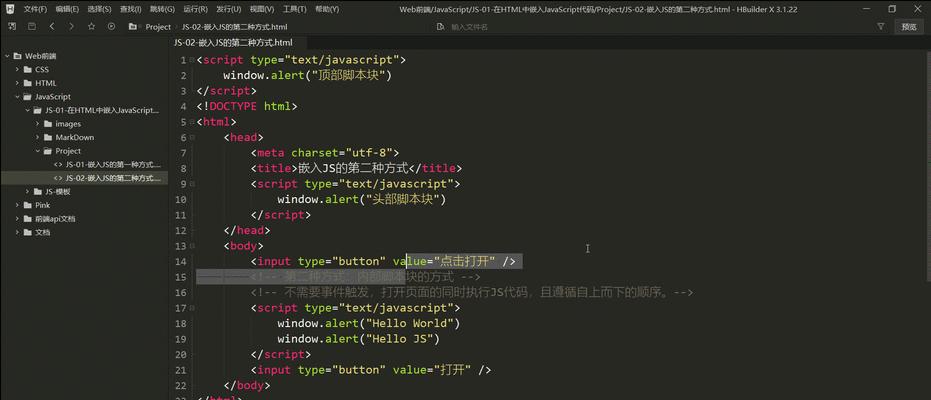The width and height of the screenshot is (931, 400).
Task: Click the star bookmark icon
Action: point(91,27)
